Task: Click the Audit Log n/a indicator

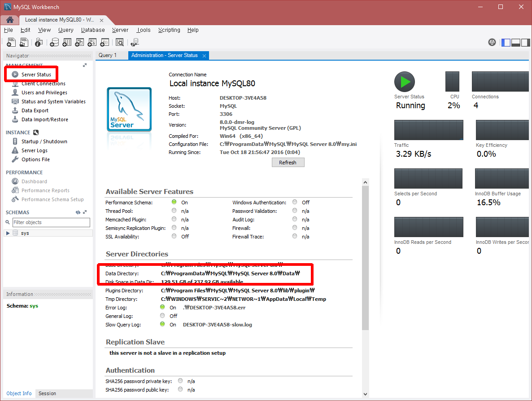Action: point(295,219)
